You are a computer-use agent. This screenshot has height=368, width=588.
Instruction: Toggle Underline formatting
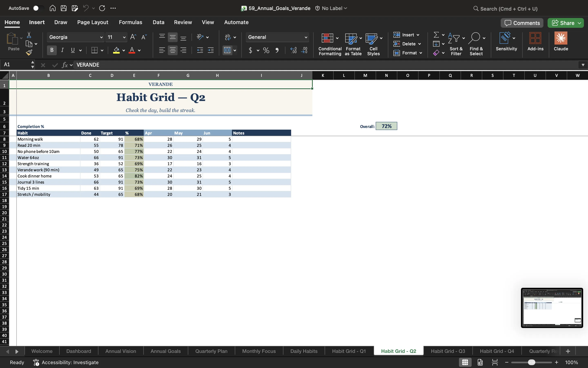(x=73, y=50)
